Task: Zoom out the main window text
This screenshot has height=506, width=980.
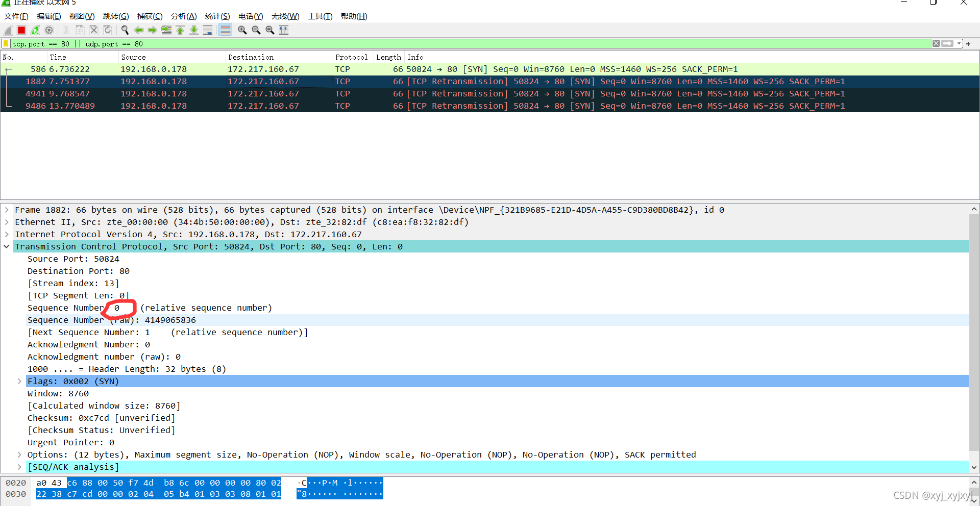Action: (x=256, y=30)
